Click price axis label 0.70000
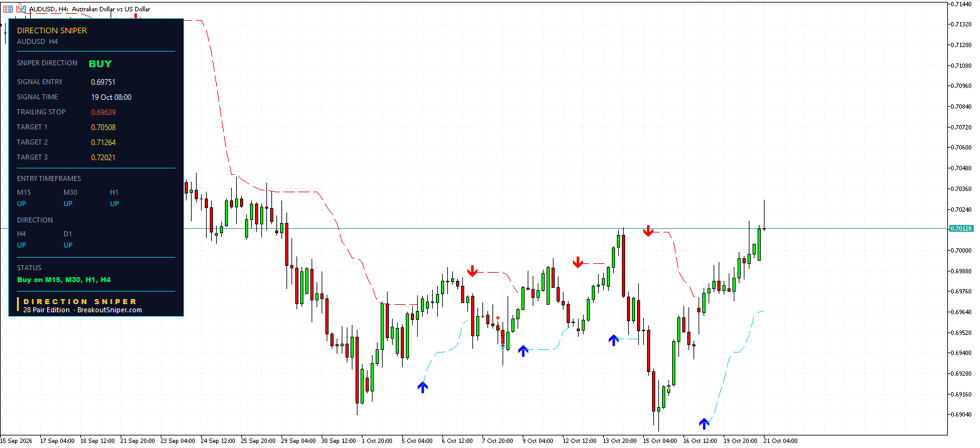This screenshot has width=980, height=448. pos(962,251)
